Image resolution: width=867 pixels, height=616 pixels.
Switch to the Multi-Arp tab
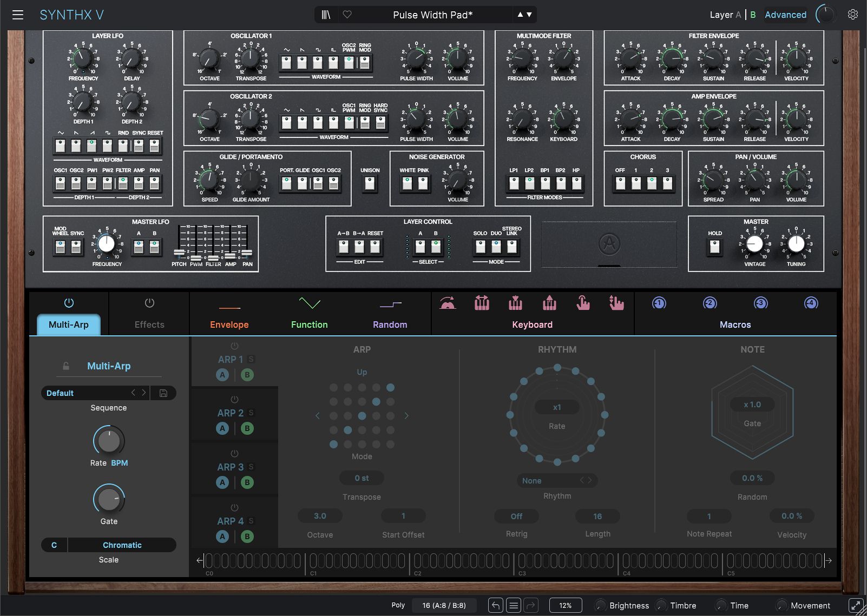click(x=69, y=324)
